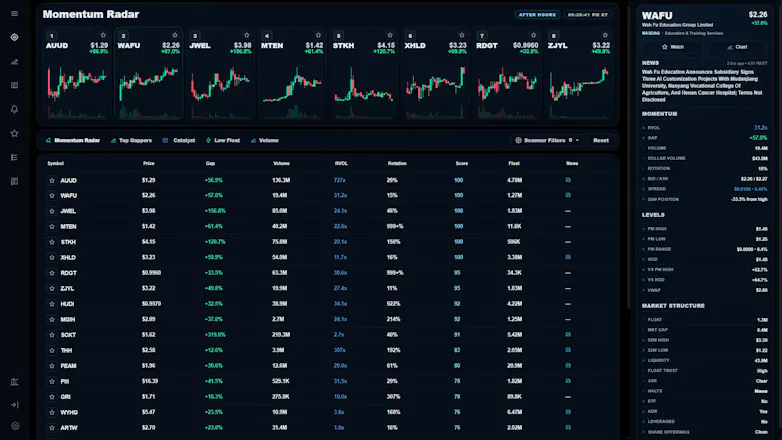Image resolution: width=782 pixels, height=440 pixels.
Task: Open news icon in SOXT table row
Action: pyautogui.click(x=568, y=334)
